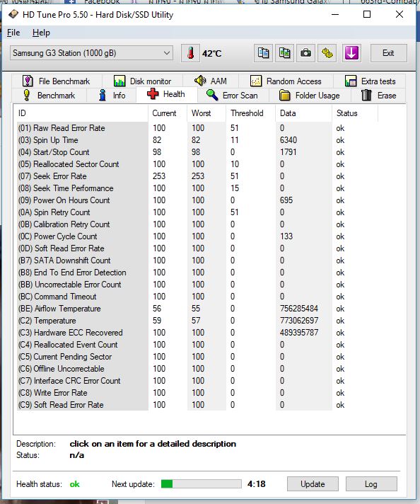420x504 pixels.
Task: Select the (BE) Airflow Temperature row
Action: [197, 309]
